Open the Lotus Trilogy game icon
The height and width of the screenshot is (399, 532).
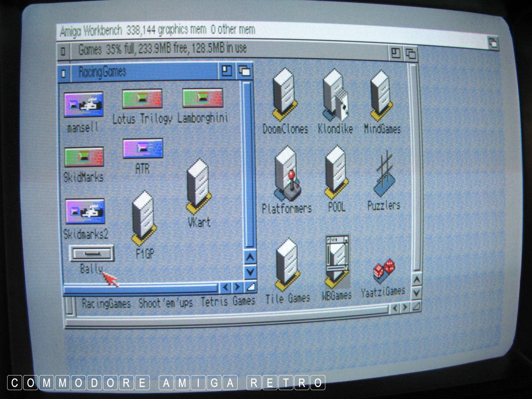[142, 100]
